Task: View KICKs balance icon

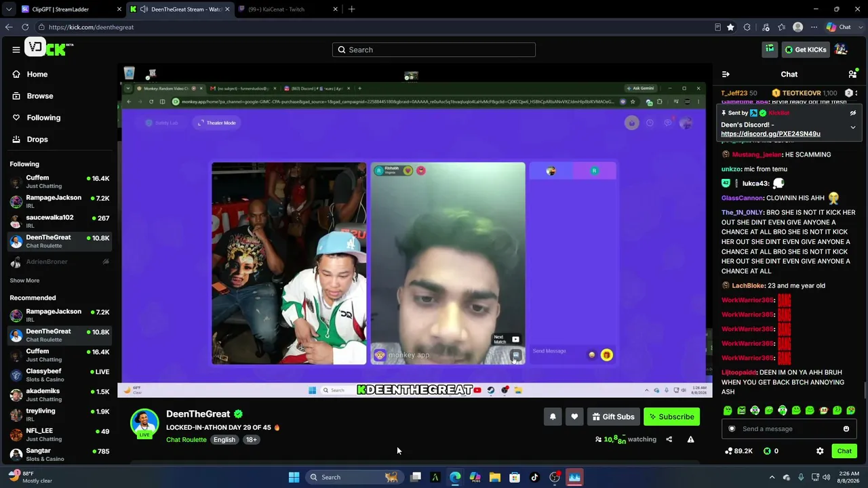Action: [x=767, y=451]
